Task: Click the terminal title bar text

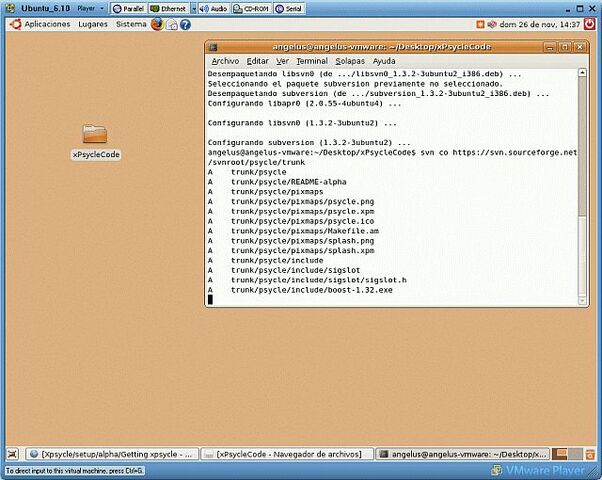Action: tap(381, 47)
